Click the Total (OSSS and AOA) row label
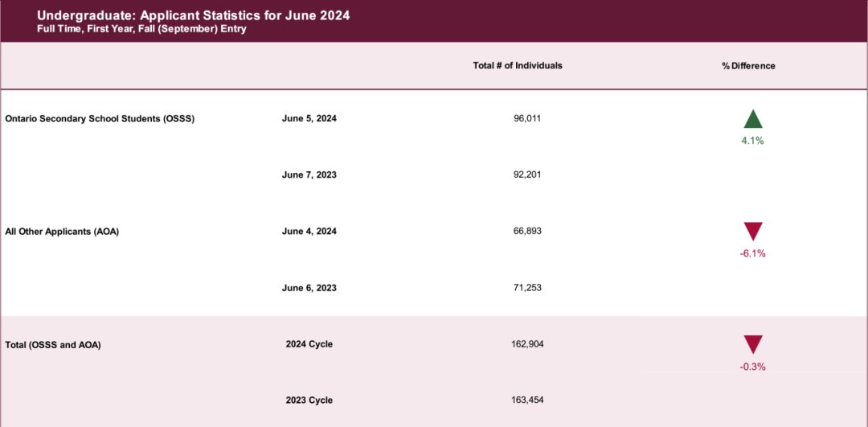Screen dimensions: 868x427 click(x=52, y=345)
